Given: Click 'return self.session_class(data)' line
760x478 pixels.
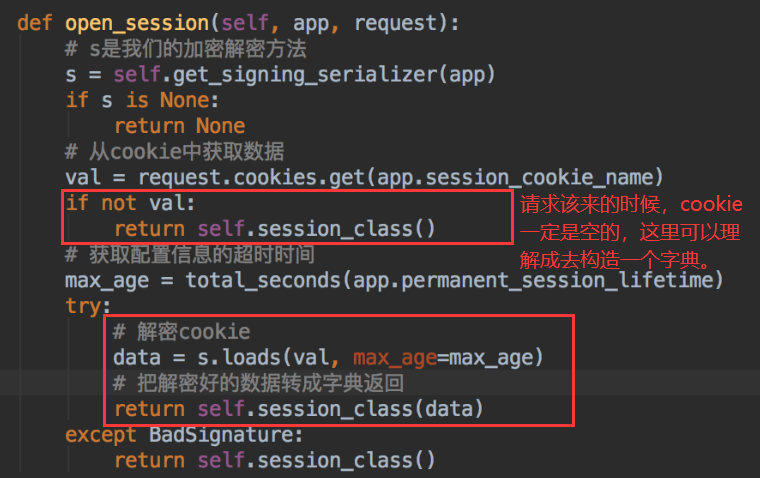Looking at the screenshot, I should click(x=298, y=409).
